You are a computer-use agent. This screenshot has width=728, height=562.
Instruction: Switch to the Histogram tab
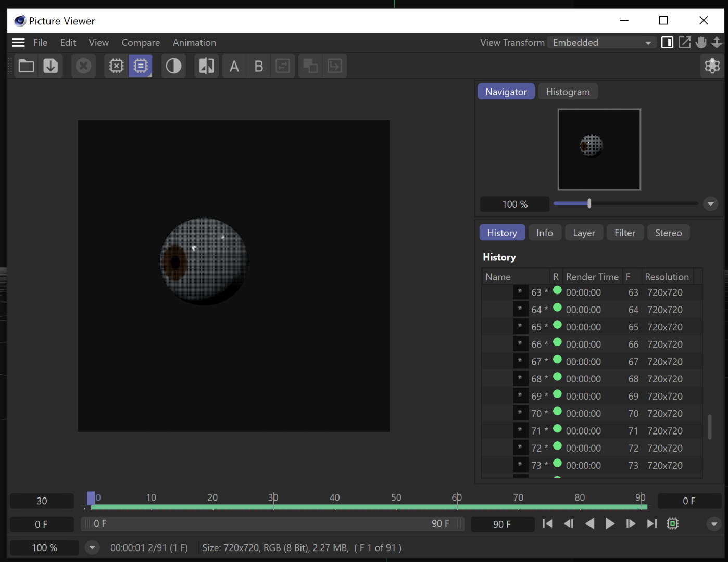pyautogui.click(x=568, y=91)
